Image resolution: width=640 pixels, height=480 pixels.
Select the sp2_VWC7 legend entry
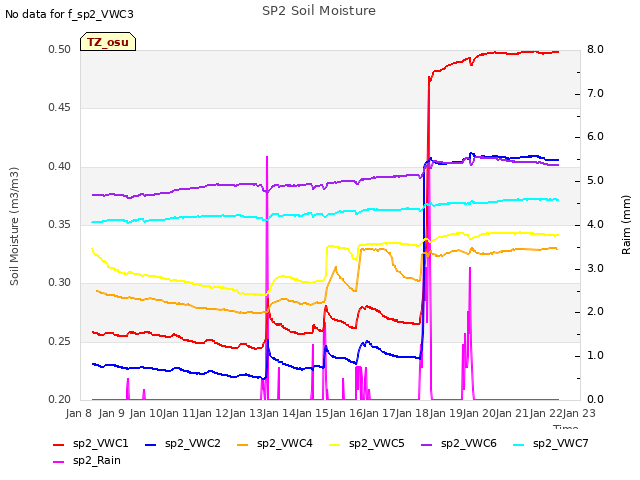[x=551, y=443]
